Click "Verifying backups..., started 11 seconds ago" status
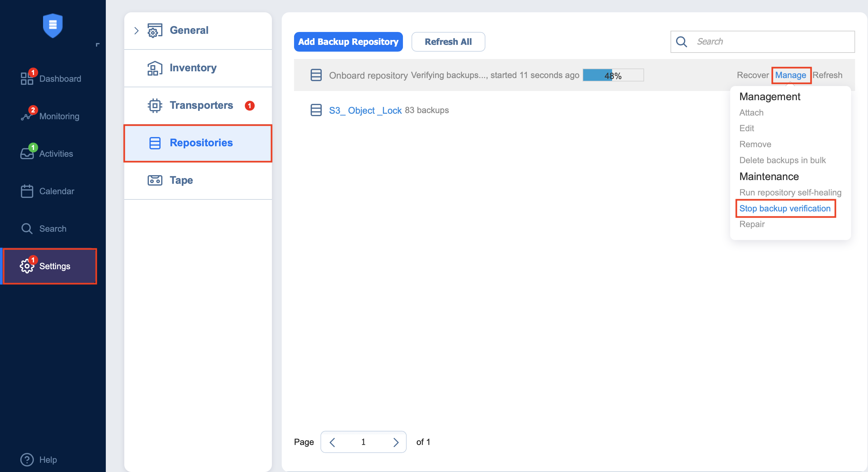The width and height of the screenshot is (868, 472). click(x=495, y=75)
